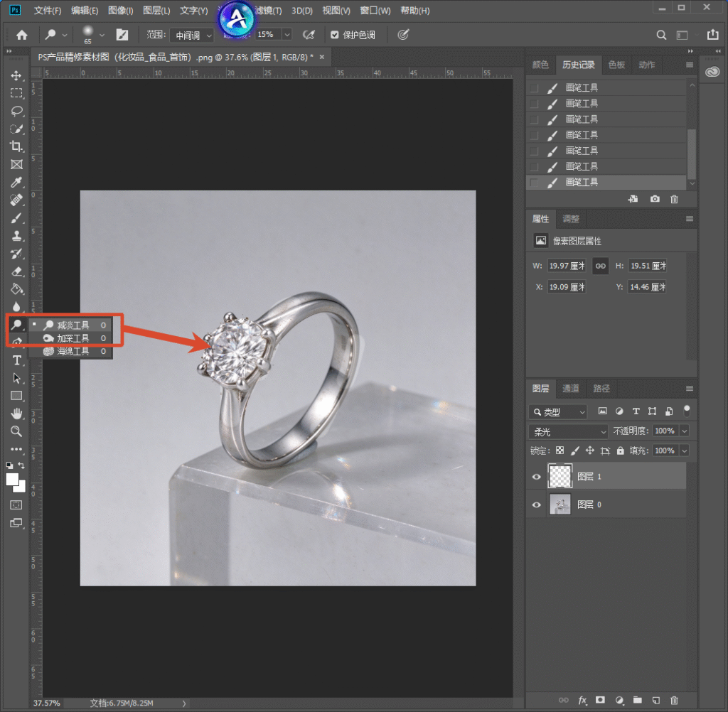This screenshot has width=728, height=712.
Task: Click the foreground color swatch
Action: pyautogui.click(x=13, y=480)
